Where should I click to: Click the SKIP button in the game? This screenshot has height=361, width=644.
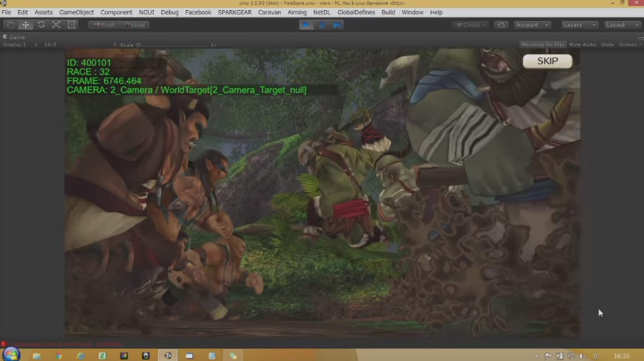pyautogui.click(x=547, y=61)
